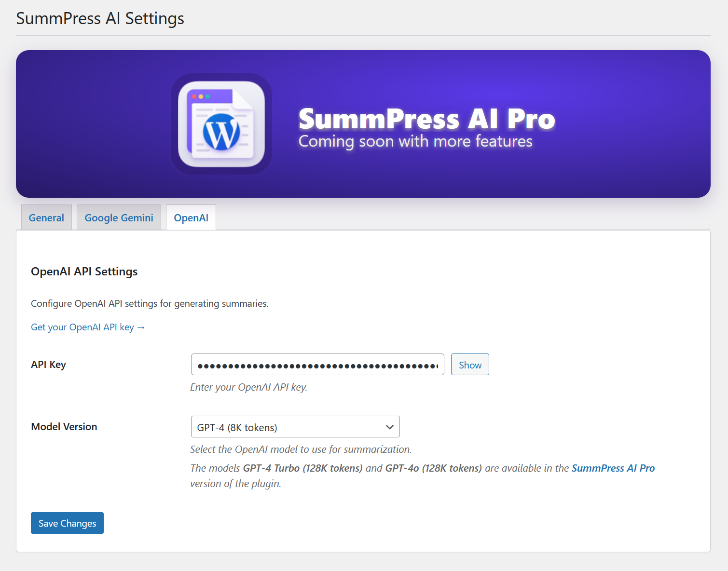Click the Model Version label
Screen dimensions: 728x571
pyautogui.click(x=64, y=427)
